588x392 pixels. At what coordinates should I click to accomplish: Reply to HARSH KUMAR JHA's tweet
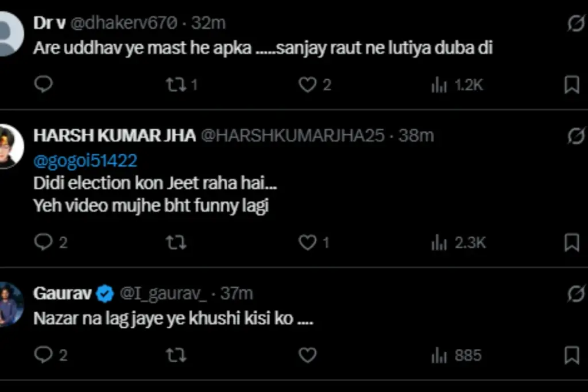(43, 242)
